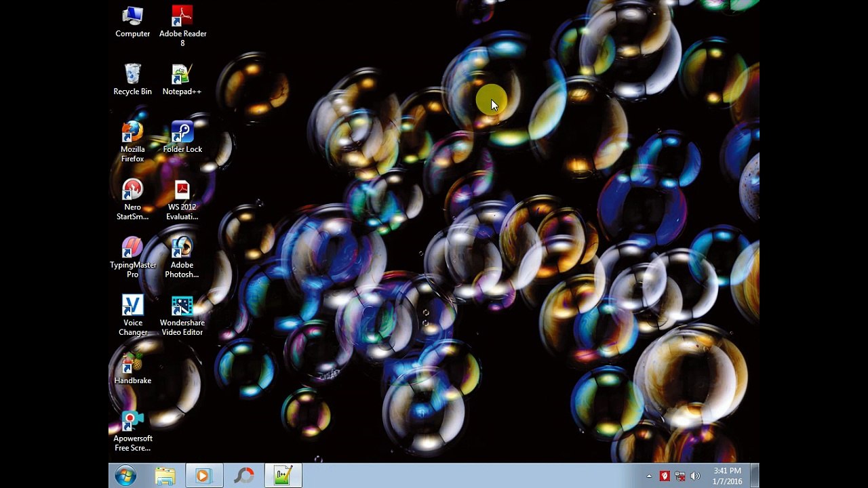Click the Handbrake desktop icon
This screenshot has height=488, width=868.
pos(132,368)
